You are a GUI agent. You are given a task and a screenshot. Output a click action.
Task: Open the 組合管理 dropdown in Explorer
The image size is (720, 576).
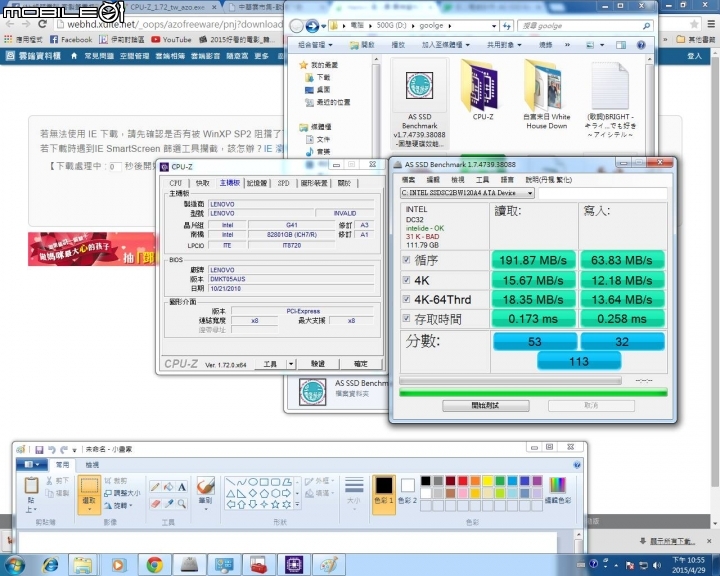tap(315, 45)
